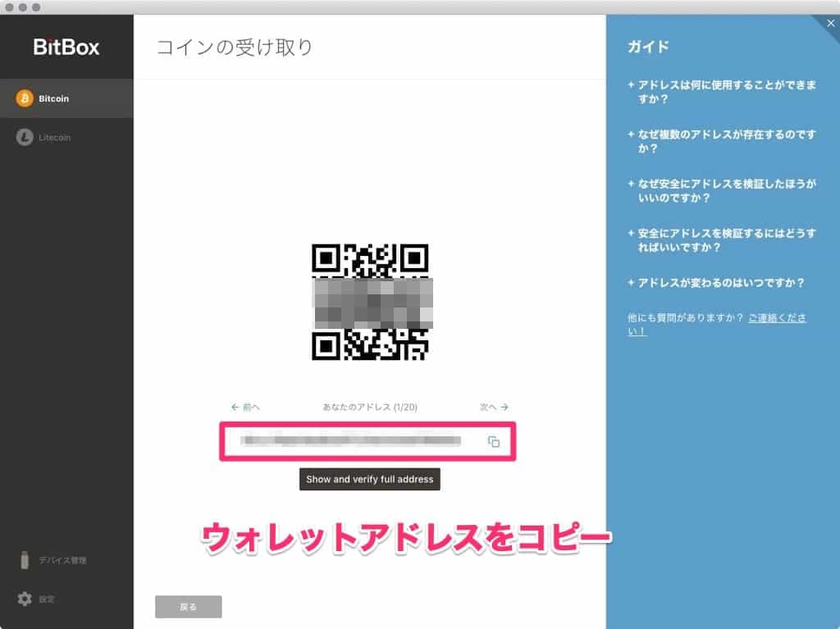Close the guide panel with X
The width and height of the screenshot is (840, 629).
click(830, 23)
